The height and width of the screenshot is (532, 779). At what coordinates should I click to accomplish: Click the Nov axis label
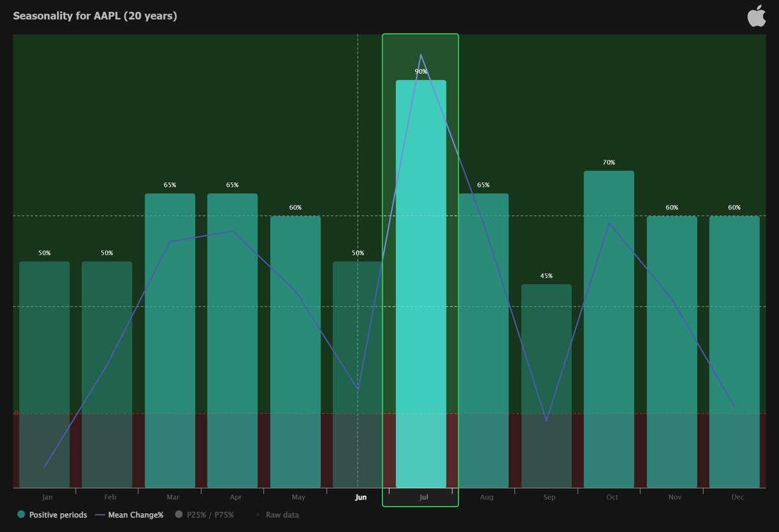tap(675, 497)
